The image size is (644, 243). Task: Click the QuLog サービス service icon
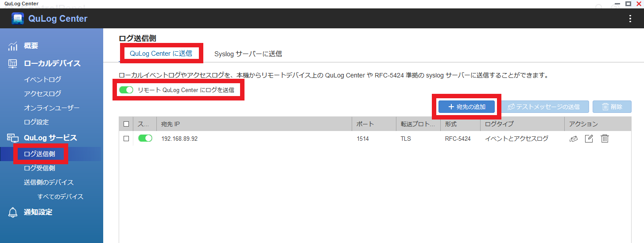point(13,138)
